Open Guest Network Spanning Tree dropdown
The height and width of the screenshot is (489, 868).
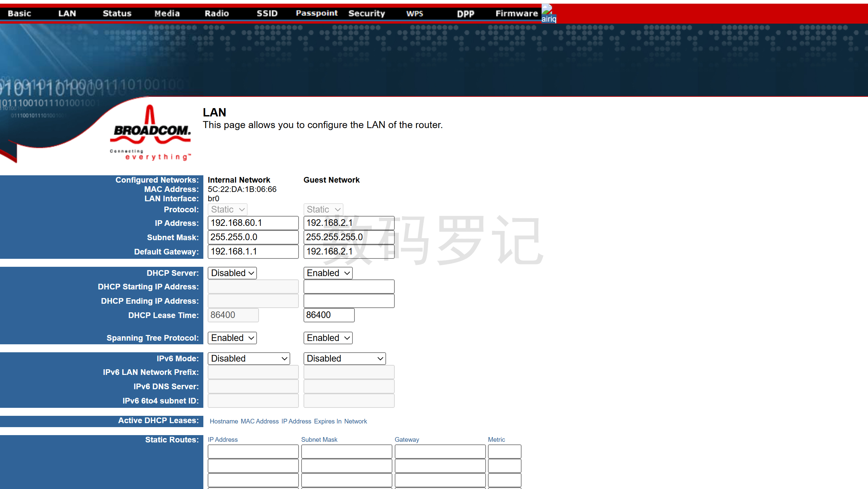tap(328, 338)
